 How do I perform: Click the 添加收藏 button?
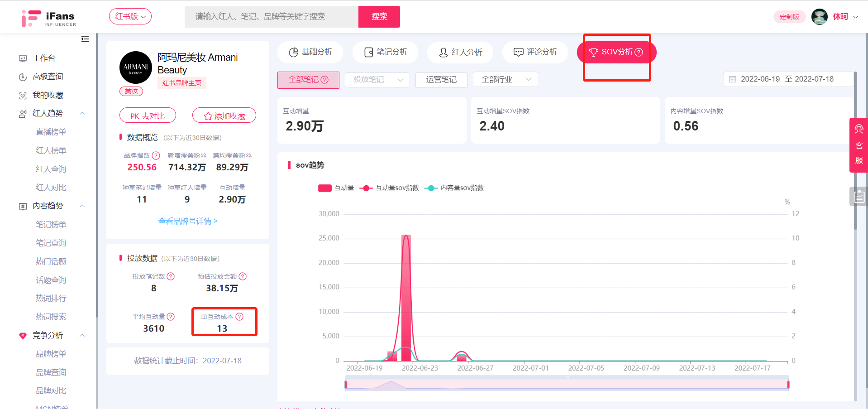[224, 116]
